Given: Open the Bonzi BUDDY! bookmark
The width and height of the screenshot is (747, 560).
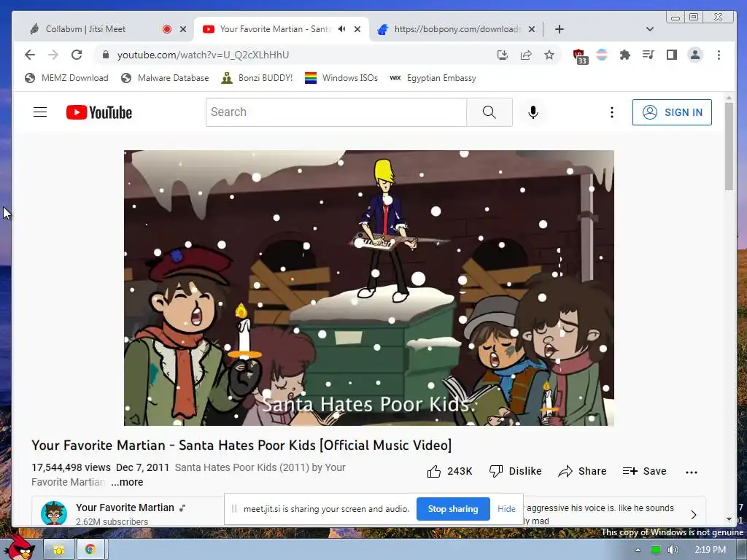Looking at the screenshot, I should point(257,78).
